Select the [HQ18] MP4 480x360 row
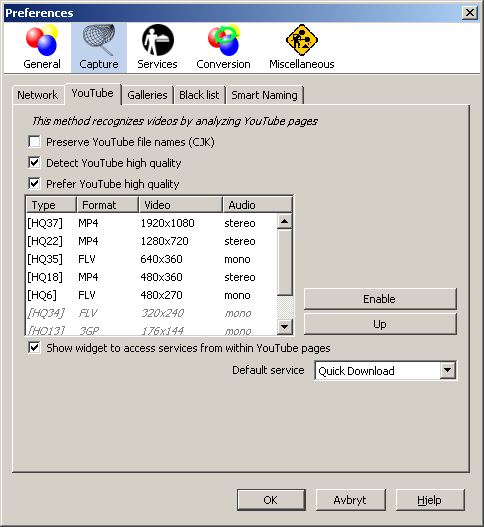 click(x=152, y=277)
